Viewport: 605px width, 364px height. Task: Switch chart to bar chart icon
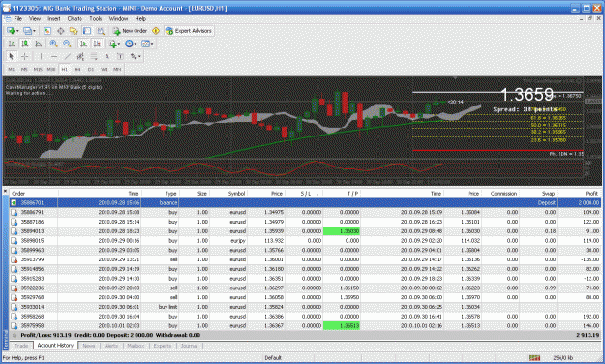pyautogui.click(x=12, y=44)
